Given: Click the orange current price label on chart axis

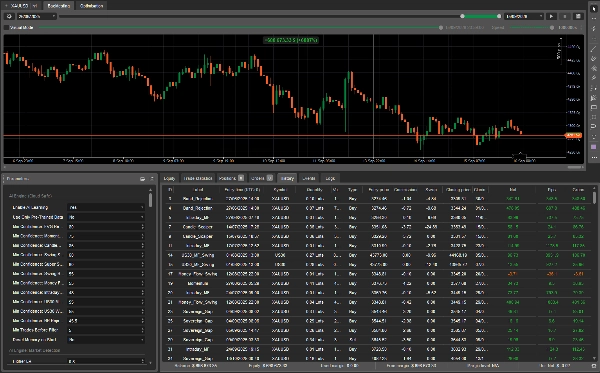Looking at the screenshot, I should click(x=574, y=135).
